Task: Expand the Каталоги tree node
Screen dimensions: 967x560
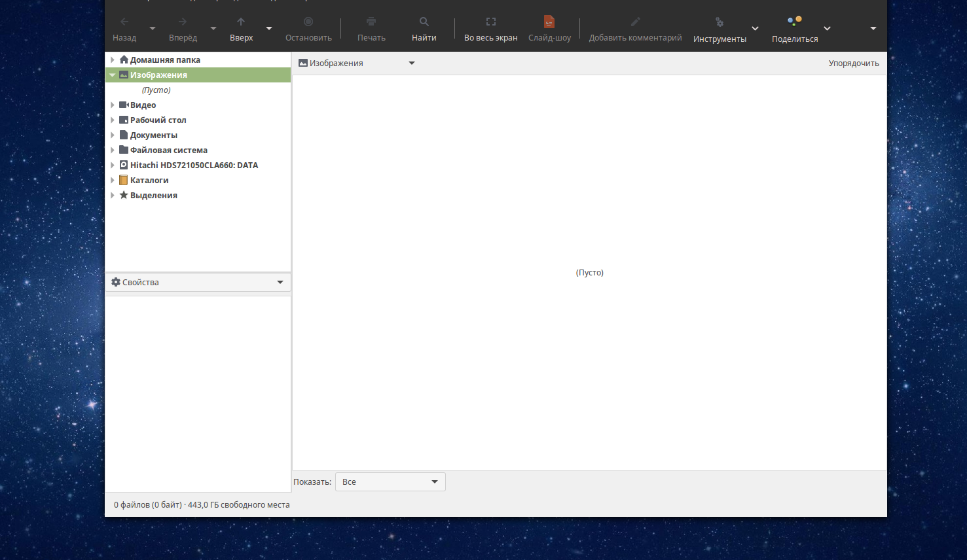Action: tap(113, 180)
